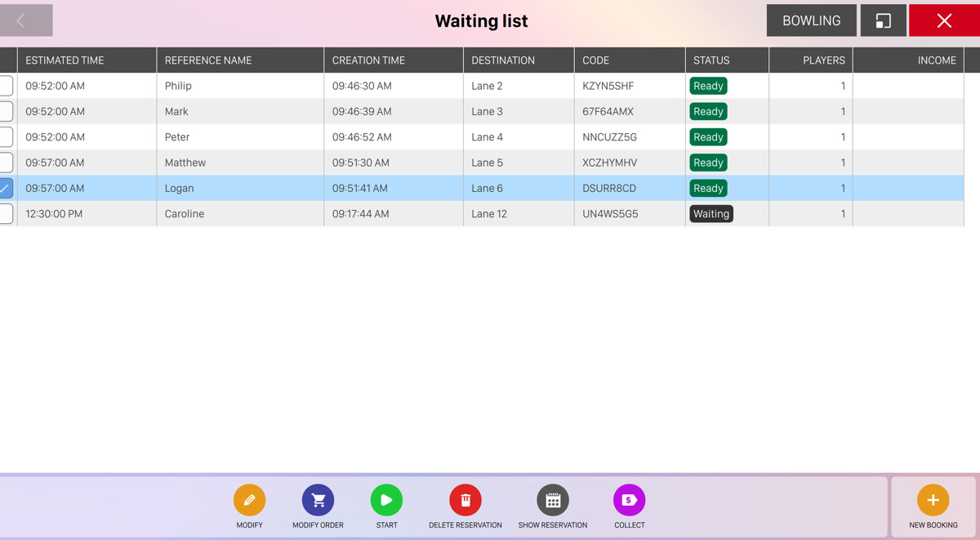
Task: Click the Modify pencil icon
Action: click(249, 500)
